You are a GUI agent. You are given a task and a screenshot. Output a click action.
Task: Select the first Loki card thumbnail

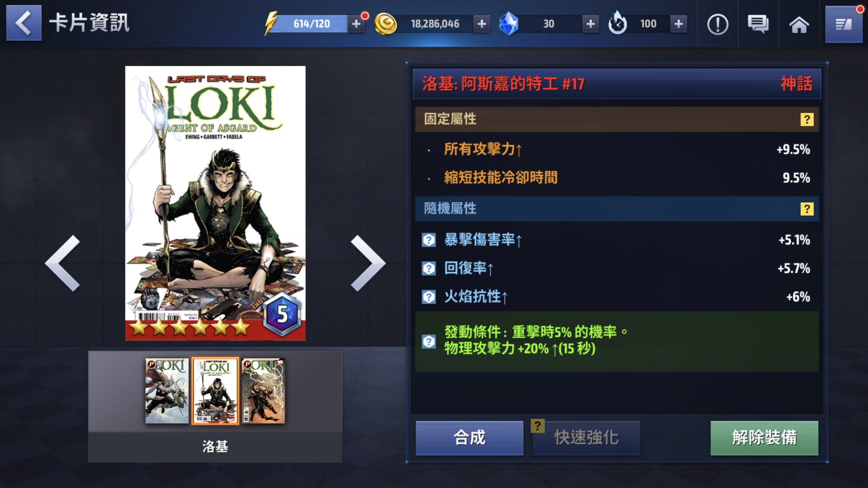(x=167, y=391)
